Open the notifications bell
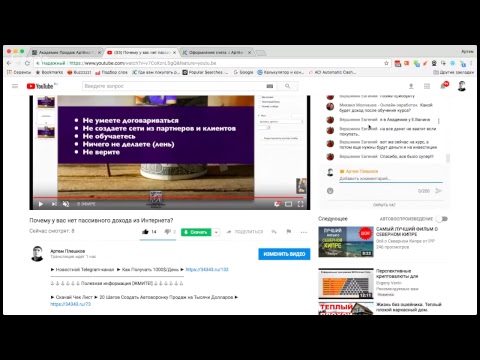 [443, 86]
